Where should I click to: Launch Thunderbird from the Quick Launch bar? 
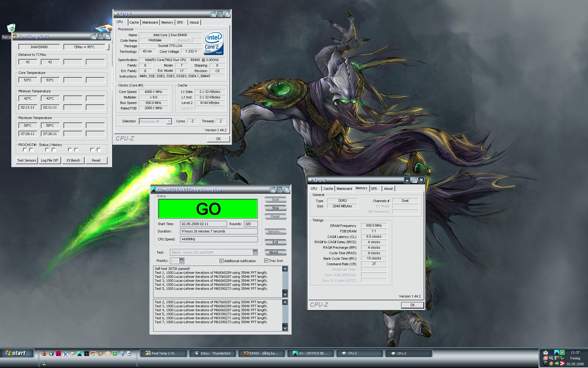pos(51,353)
